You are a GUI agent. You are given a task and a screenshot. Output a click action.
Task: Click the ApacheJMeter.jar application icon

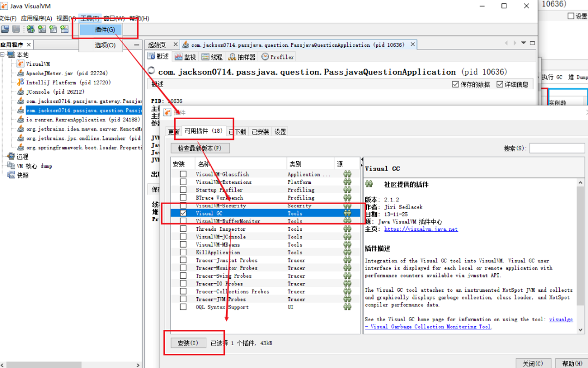21,73
